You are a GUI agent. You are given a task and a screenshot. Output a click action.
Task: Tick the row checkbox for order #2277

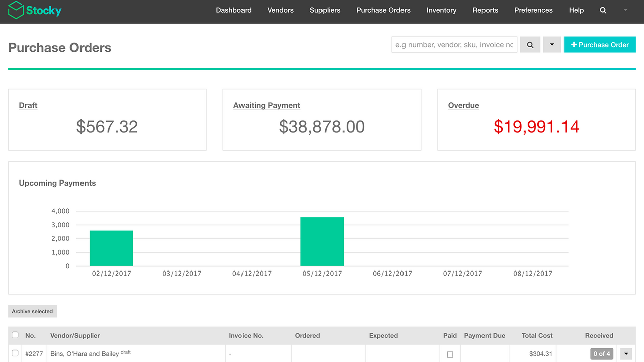coord(15,353)
